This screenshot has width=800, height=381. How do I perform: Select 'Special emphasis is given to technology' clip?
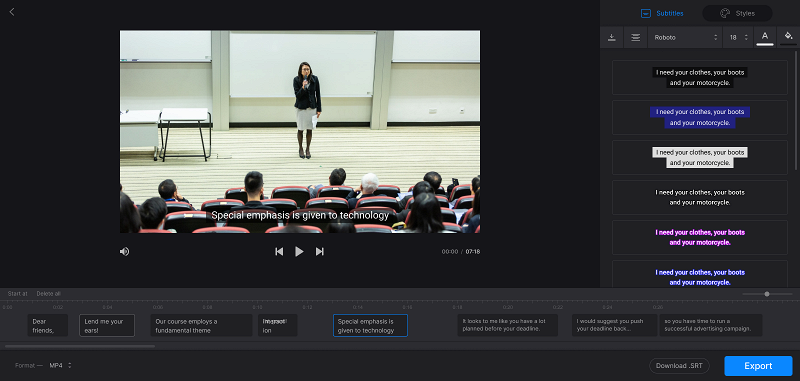370,325
